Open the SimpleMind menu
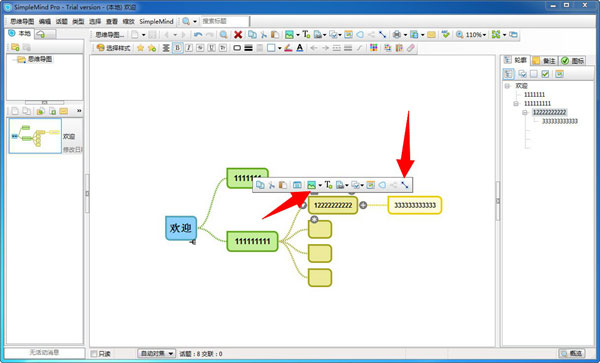600x363 pixels. tap(156, 21)
